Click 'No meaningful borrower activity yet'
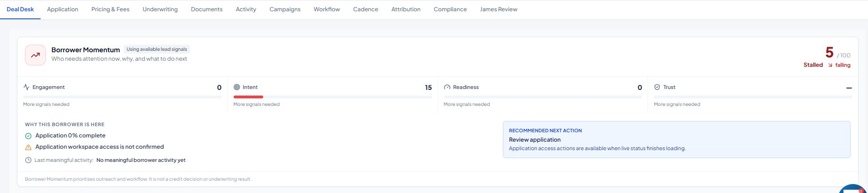 (x=141, y=160)
